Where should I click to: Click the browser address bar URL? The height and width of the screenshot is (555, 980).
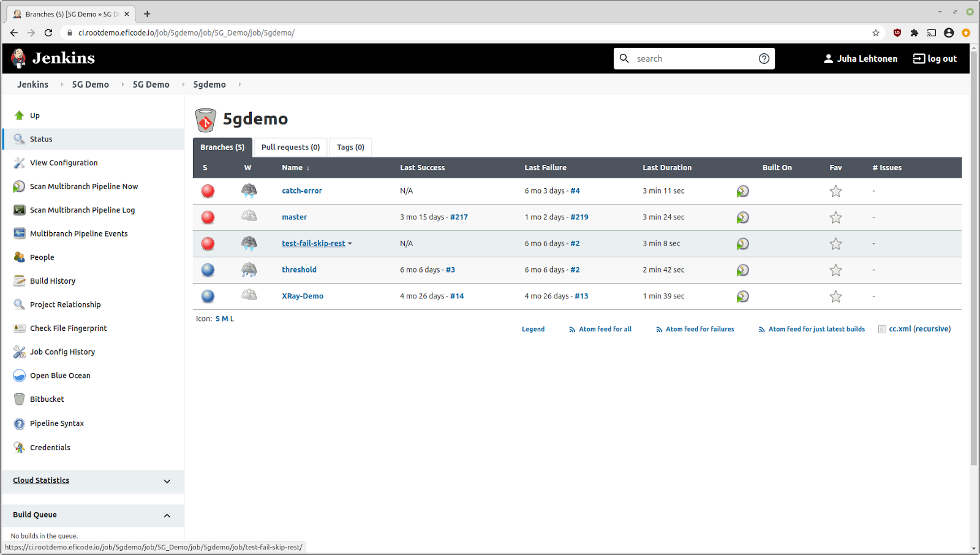(x=186, y=33)
